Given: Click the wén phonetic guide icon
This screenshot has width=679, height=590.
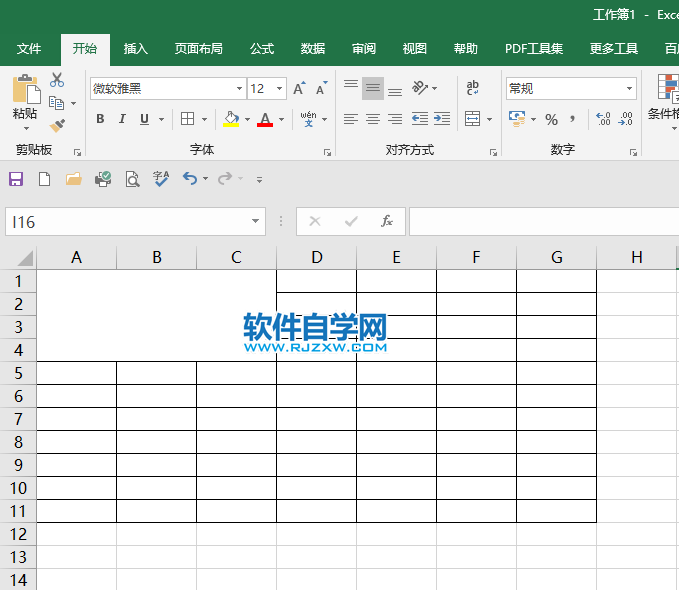Looking at the screenshot, I should click(308, 119).
